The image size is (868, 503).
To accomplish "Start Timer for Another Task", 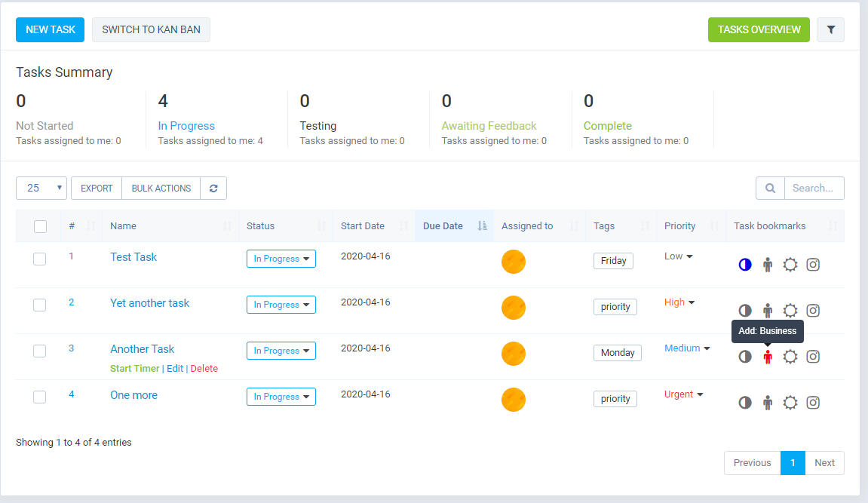I will 135,369.
